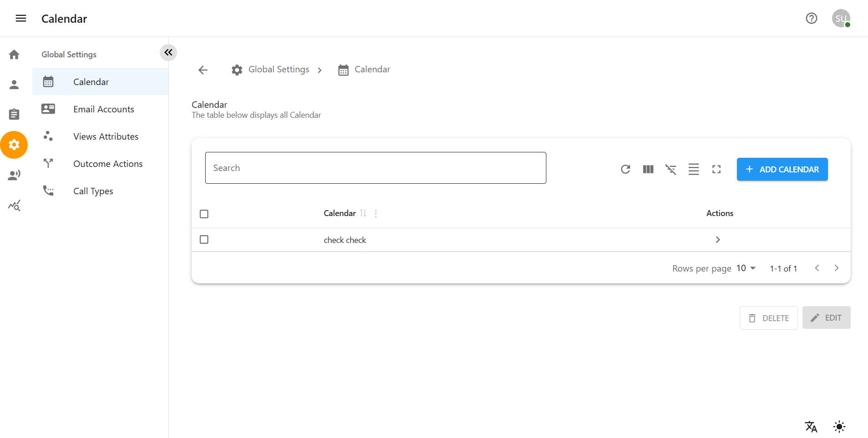868x438 pixels.
Task: Open Outcome Actions menu item
Action: coord(108,164)
